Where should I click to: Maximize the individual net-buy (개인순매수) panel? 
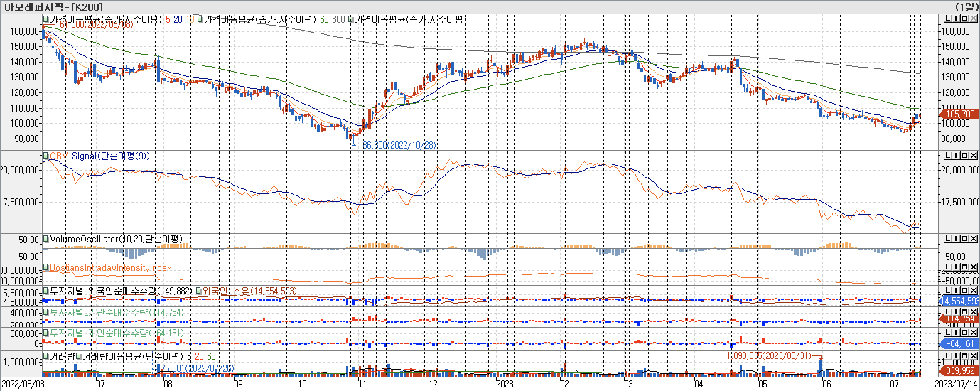pos(965,332)
